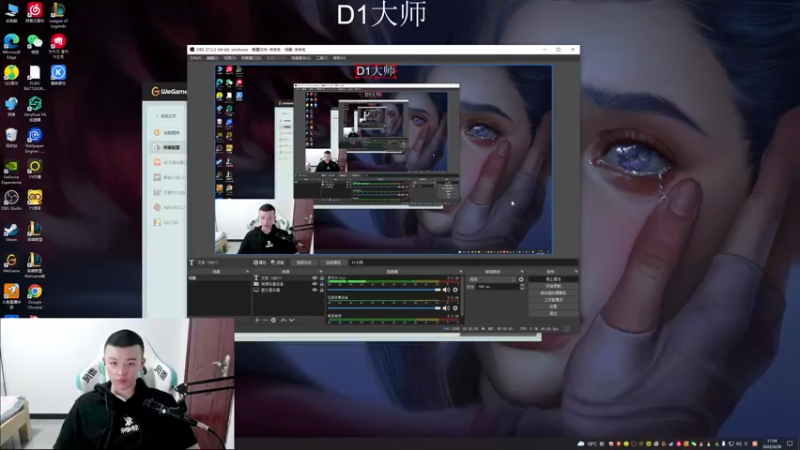Viewport: 800px width, 450px height.
Task: Select the highlighted 英雄联盟 entry in WeGame sidebar
Action: (167, 147)
